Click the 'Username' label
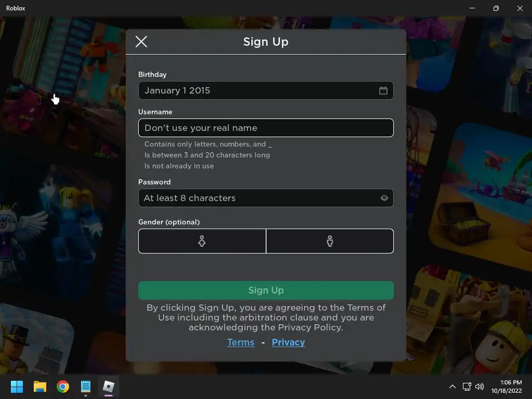Viewport: 532px width, 399px height. pos(155,112)
